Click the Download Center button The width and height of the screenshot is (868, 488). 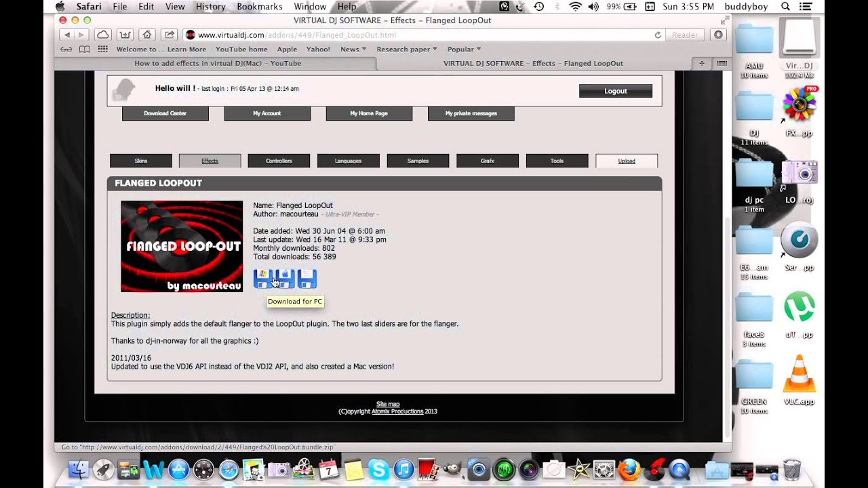tap(165, 113)
